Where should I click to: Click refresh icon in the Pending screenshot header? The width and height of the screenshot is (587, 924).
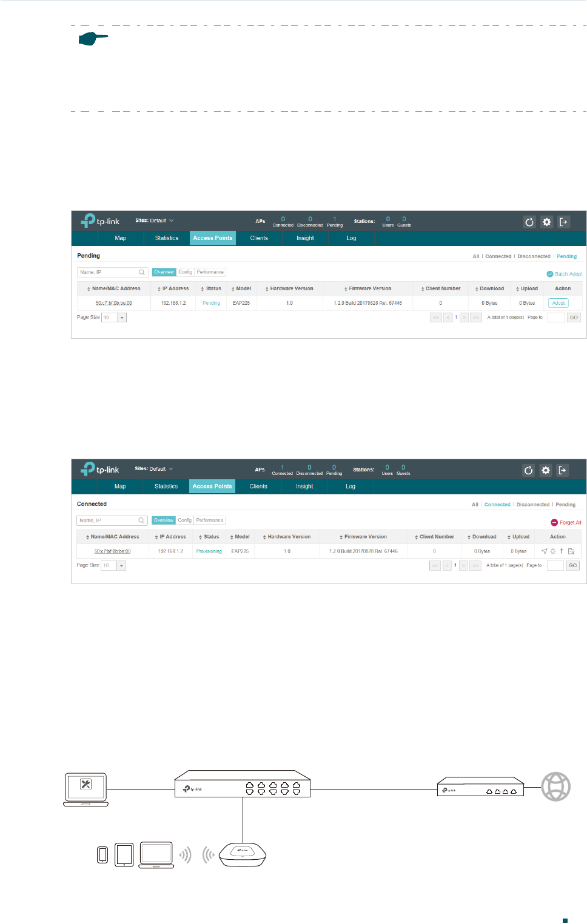(529, 222)
